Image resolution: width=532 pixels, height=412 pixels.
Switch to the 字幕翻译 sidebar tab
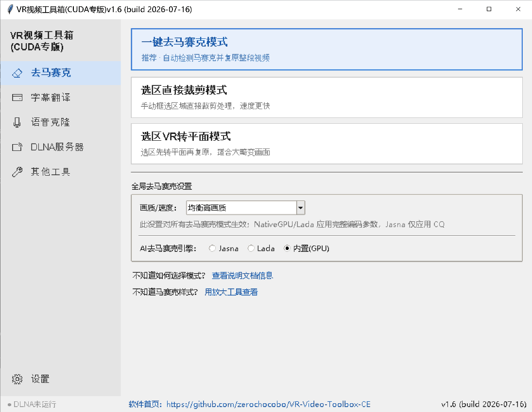click(x=61, y=98)
